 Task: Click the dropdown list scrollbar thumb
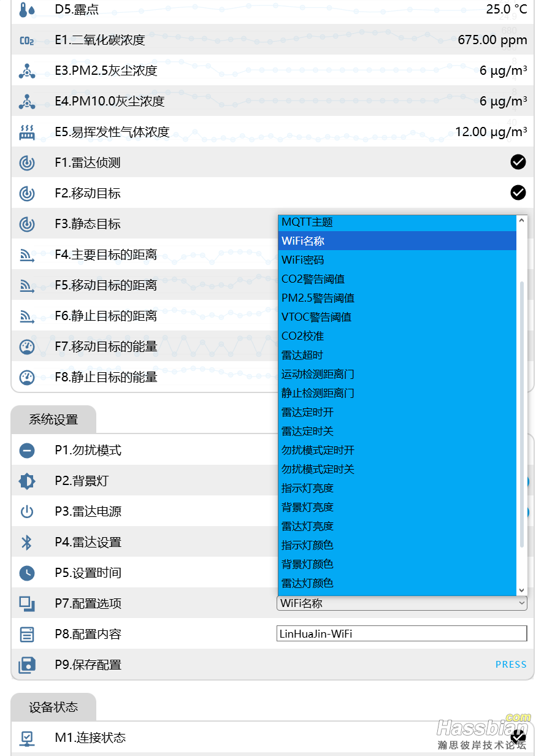pyautogui.click(x=522, y=414)
